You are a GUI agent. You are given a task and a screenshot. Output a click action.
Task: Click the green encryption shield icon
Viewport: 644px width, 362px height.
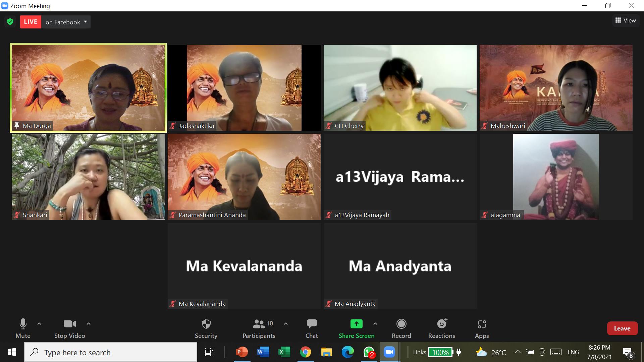coord(10,22)
